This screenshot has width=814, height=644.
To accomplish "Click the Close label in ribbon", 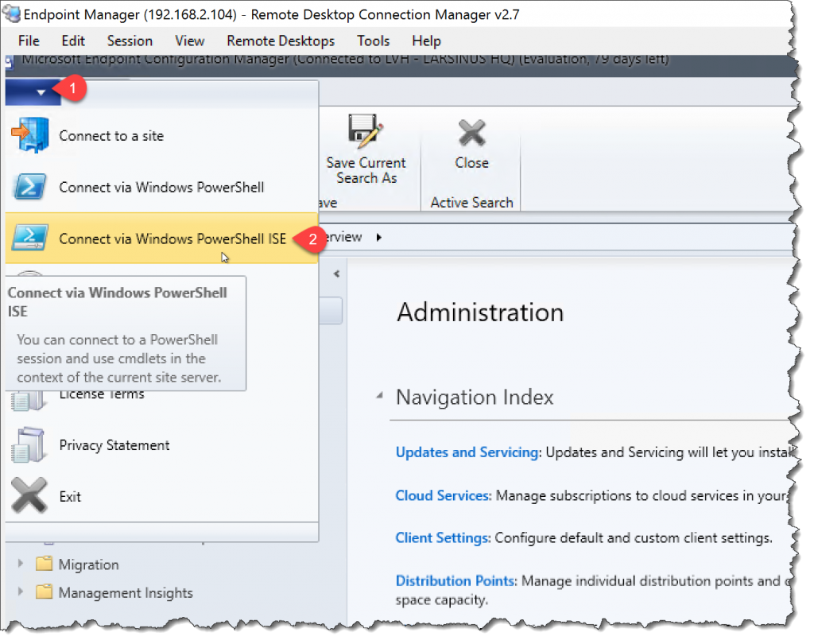I will 472,162.
